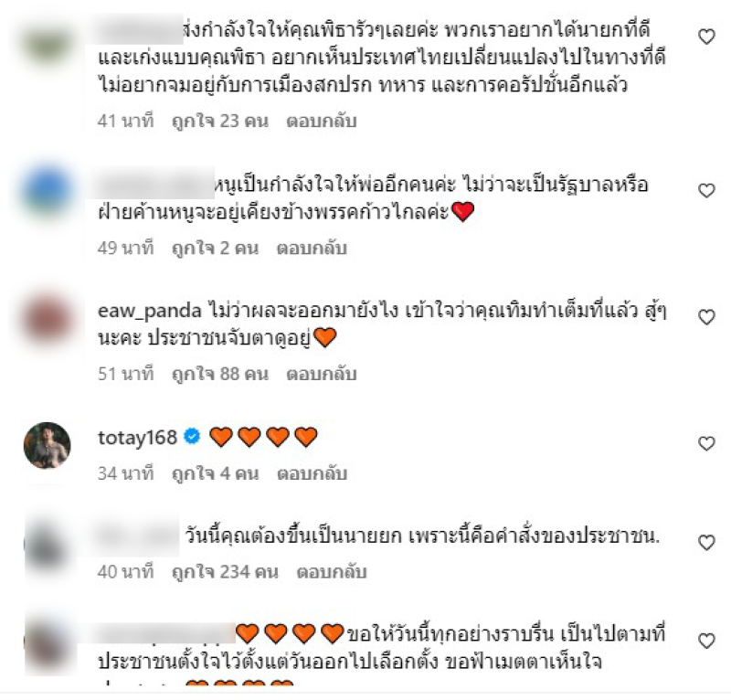
Task: Heart the comment with 234 likes
Action: (x=706, y=543)
